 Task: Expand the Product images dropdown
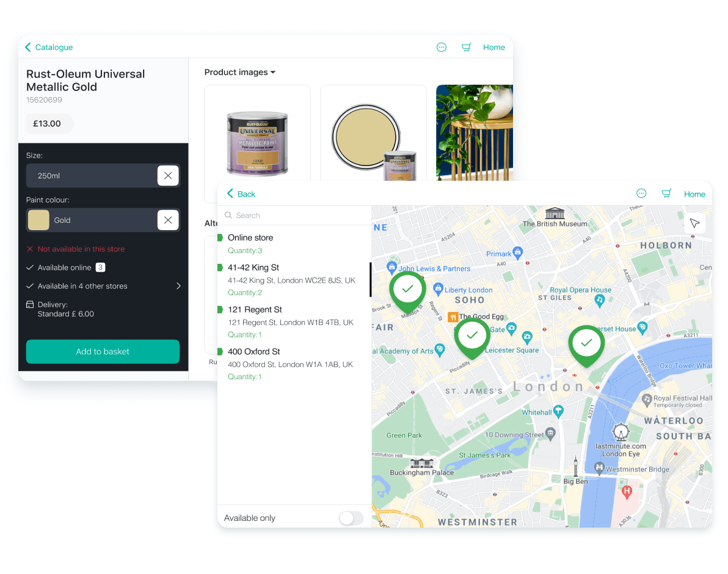click(x=240, y=72)
